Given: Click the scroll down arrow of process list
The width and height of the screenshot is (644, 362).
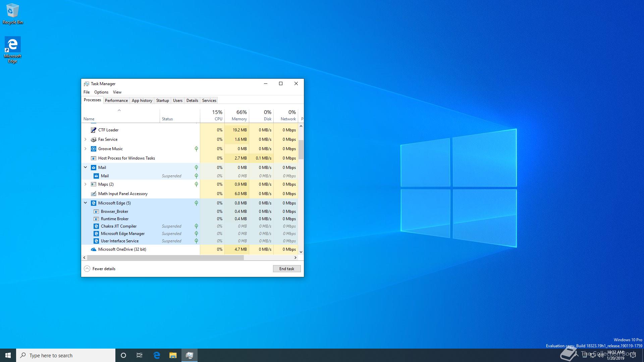Looking at the screenshot, I should (301, 252).
